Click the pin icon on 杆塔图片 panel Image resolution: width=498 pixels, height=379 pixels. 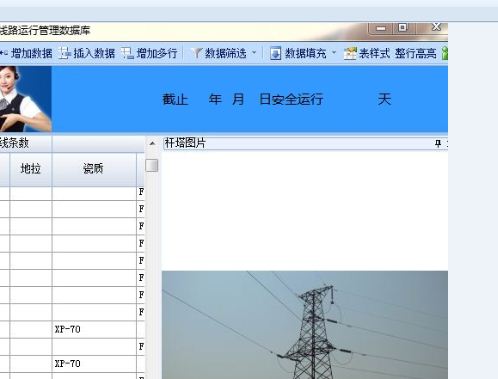[438, 144]
